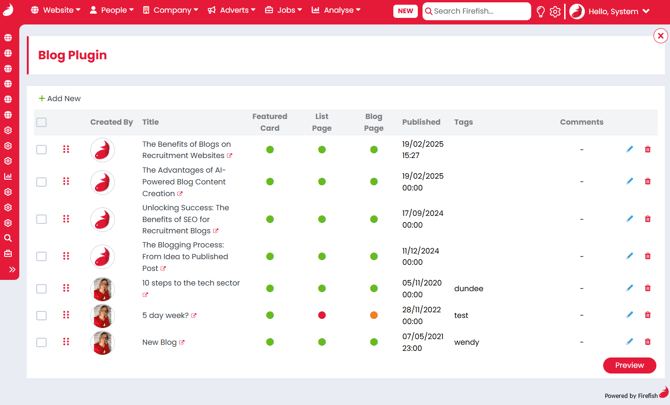Viewport: 670px width, 405px height.
Task: Tick the select-all checkbox in table header
Action: (x=41, y=122)
